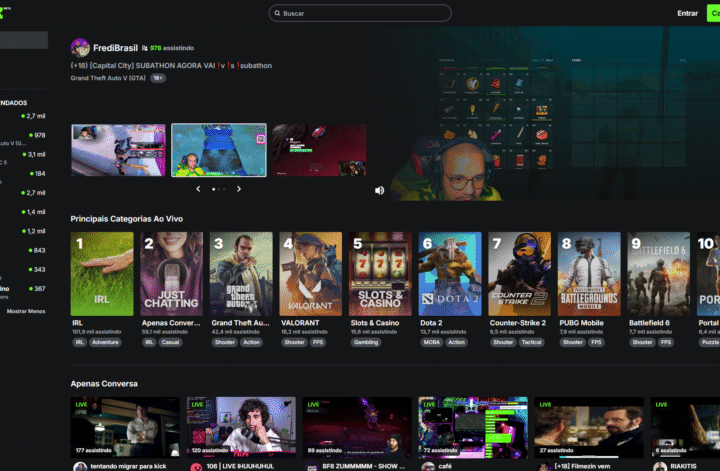
Task: Click '[+18] Filmezin vem' stream title
Action: [x=582, y=466]
